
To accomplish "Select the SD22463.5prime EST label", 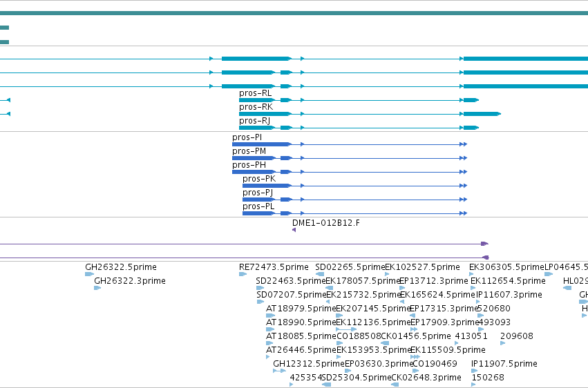I will click(291, 281).
